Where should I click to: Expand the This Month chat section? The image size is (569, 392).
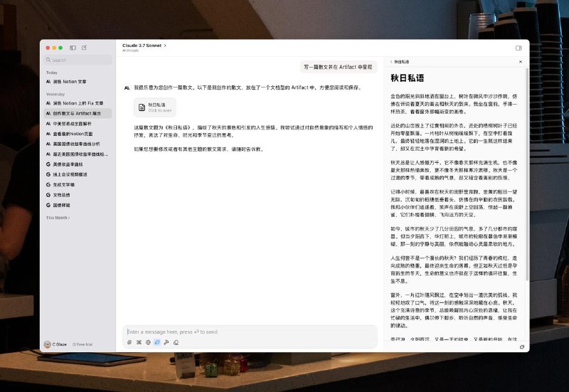click(x=58, y=218)
